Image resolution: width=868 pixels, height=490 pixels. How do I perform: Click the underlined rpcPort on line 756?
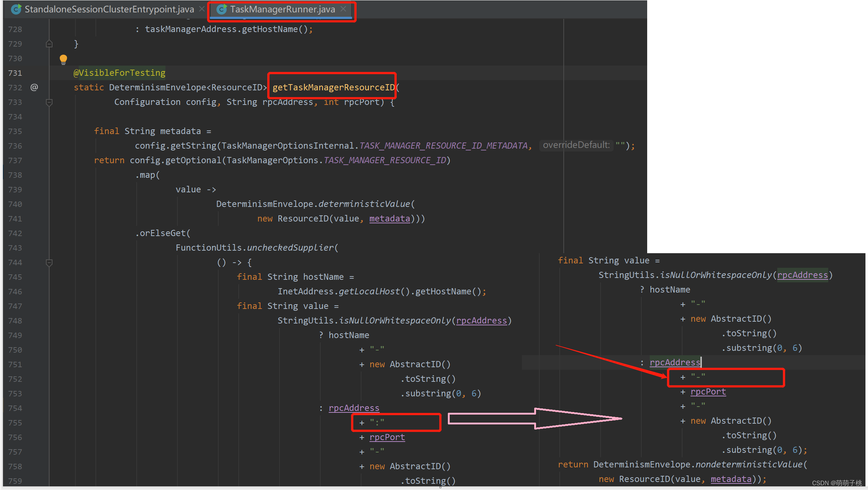tap(387, 437)
